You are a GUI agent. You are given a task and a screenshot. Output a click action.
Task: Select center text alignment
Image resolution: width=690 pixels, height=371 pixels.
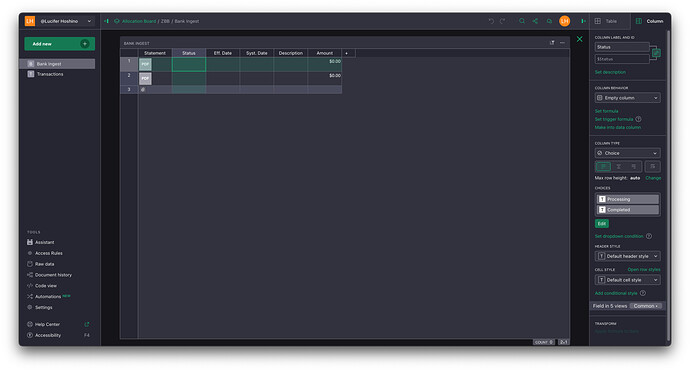(x=618, y=166)
